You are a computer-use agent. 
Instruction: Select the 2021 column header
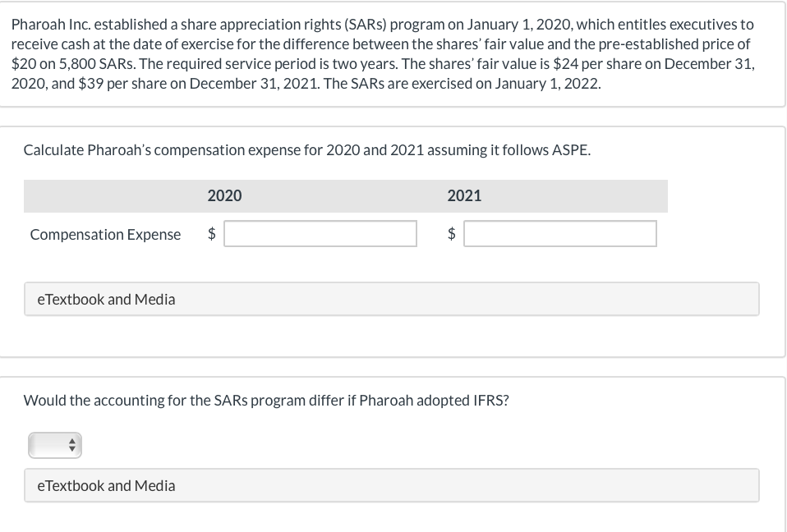click(x=464, y=195)
